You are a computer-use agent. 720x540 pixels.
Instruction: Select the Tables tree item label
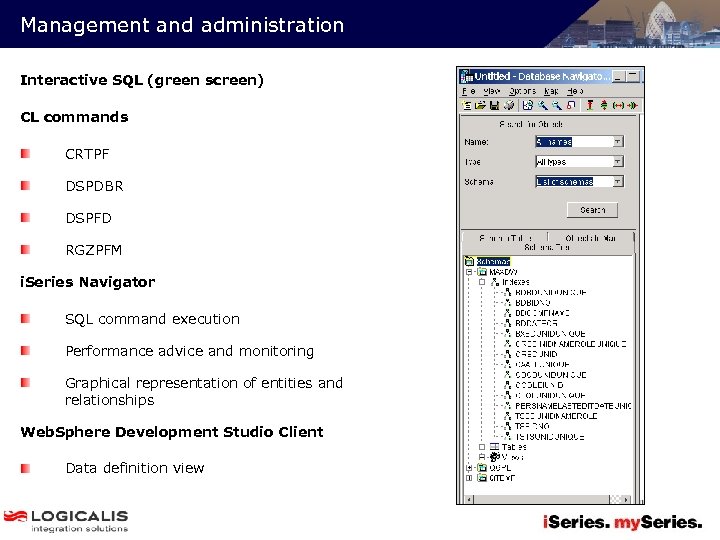(514, 447)
